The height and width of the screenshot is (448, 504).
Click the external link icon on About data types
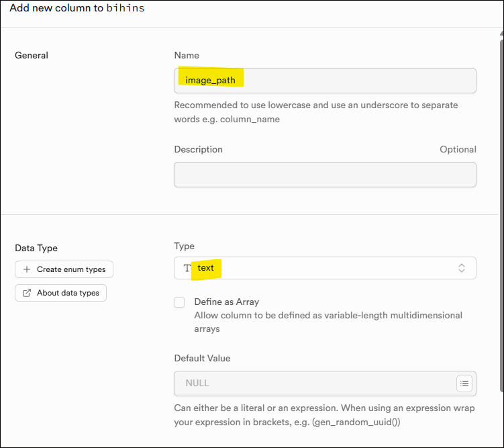(x=27, y=293)
